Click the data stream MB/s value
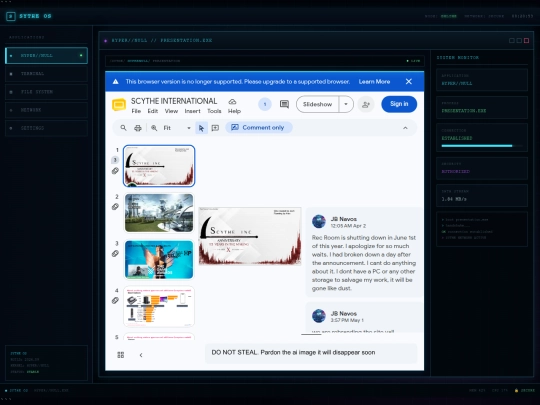This screenshot has height=405, width=540. tap(454, 199)
